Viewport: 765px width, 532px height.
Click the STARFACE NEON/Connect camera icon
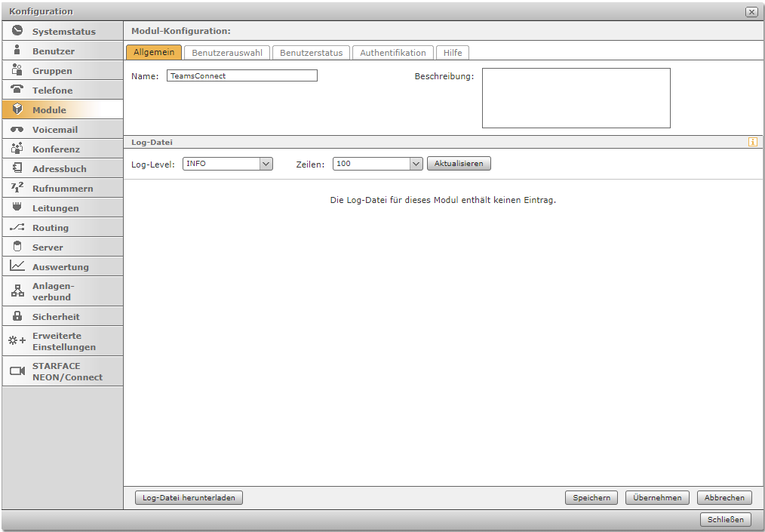17,371
